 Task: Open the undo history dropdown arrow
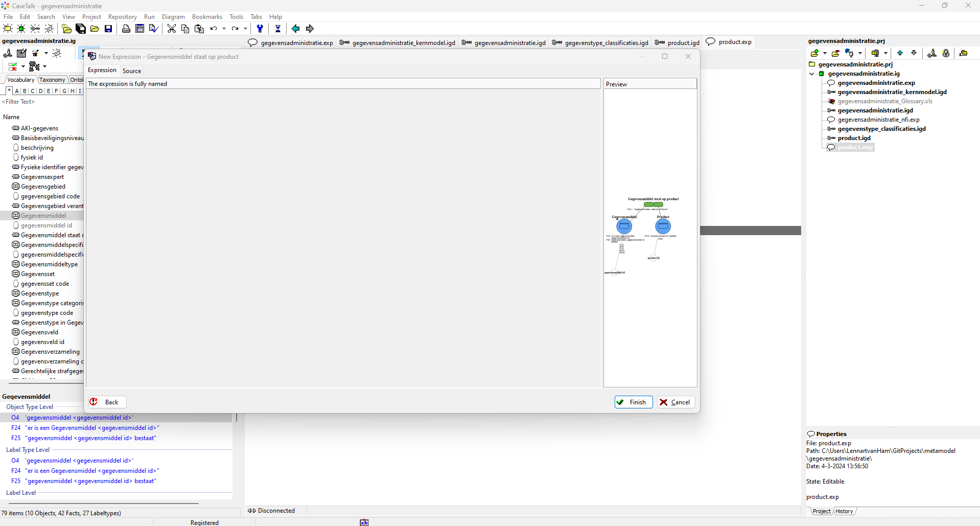(x=224, y=29)
